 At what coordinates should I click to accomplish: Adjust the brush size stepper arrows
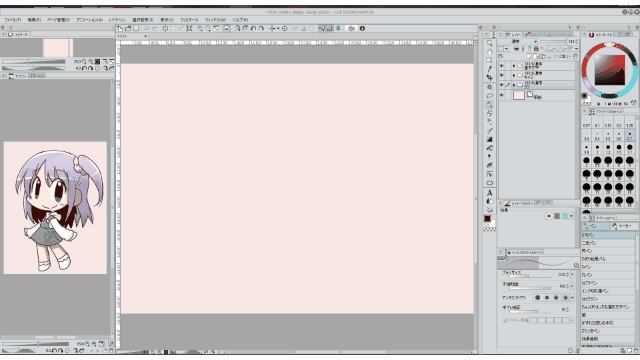(x=567, y=275)
